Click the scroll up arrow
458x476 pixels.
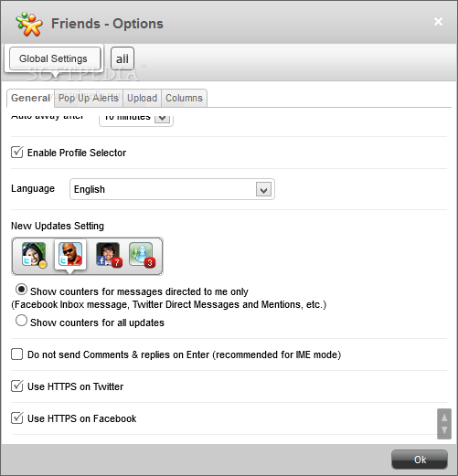[x=444, y=417]
